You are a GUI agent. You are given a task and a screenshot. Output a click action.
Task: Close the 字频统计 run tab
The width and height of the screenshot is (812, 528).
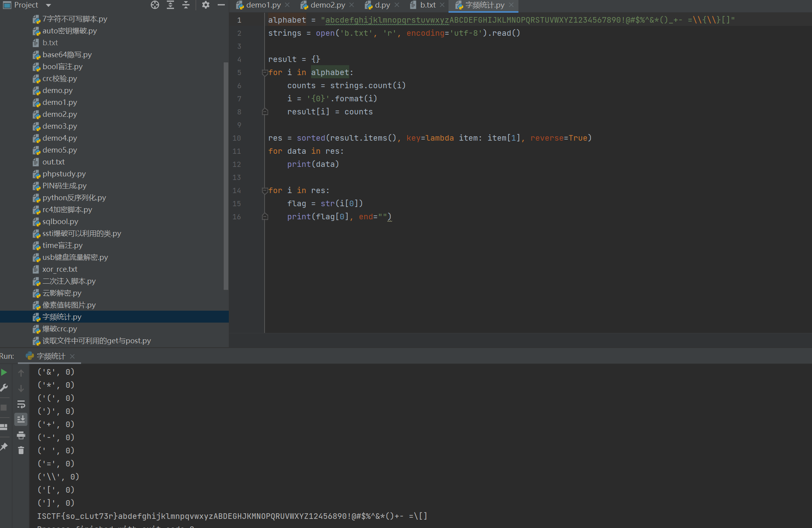click(x=72, y=356)
